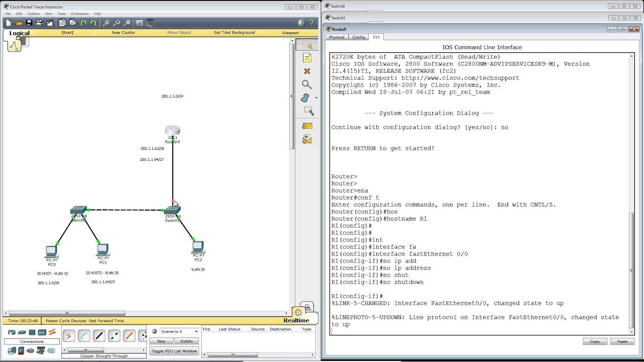The width and height of the screenshot is (644, 362).
Task: Open the Custom Devices Dialog icon
Action: click(149, 23)
